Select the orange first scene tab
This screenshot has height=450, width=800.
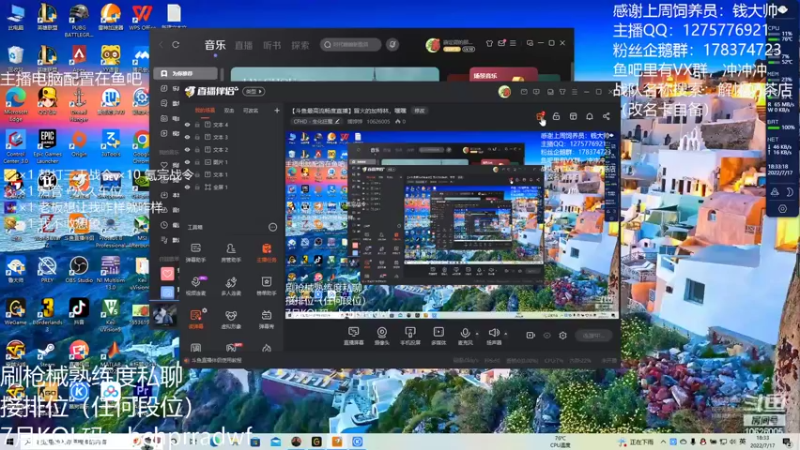coord(205,110)
